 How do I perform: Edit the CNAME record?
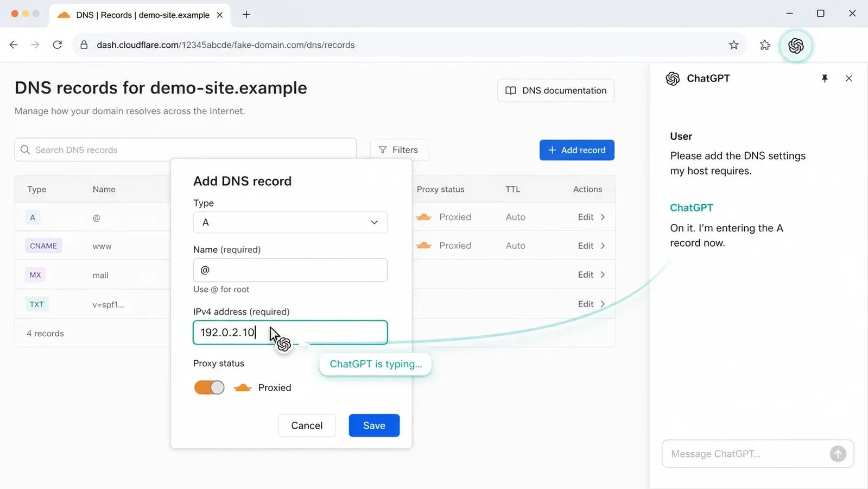pyautogui.click(x=586, y=246)
